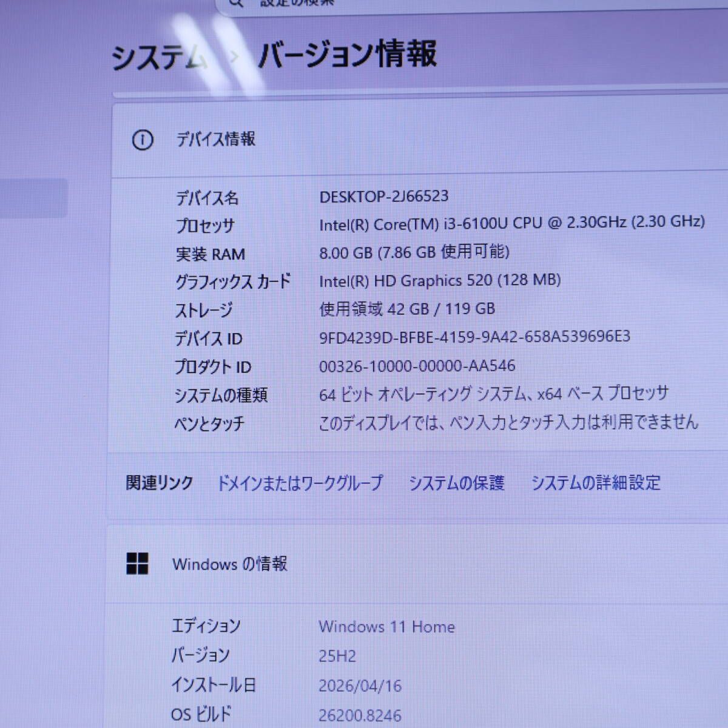The image size is (728, 728).
Task: Click the Windows logo icon beside Windows の情報
Action: (137, 564)
